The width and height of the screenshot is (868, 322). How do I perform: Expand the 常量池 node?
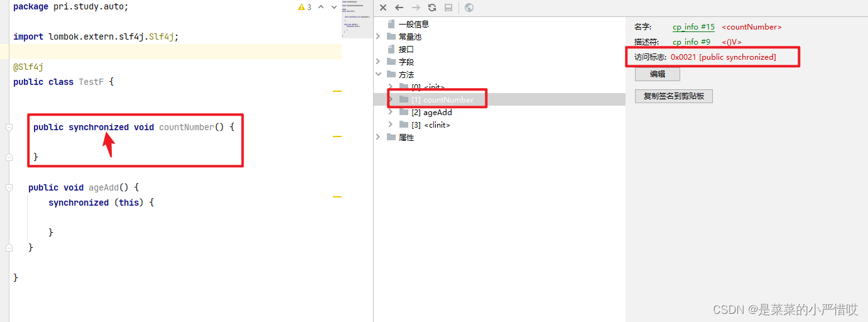click(x=378, y=36)
